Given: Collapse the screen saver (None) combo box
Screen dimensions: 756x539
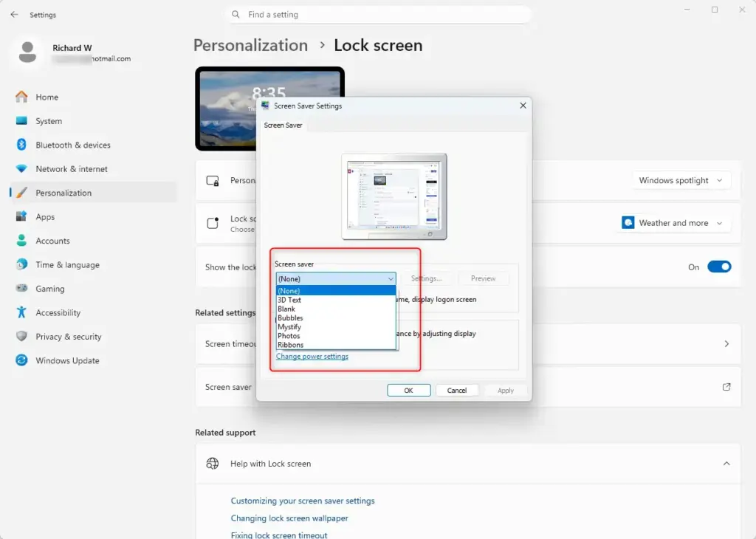Looking at the screenshot, I should pos(336,278).
